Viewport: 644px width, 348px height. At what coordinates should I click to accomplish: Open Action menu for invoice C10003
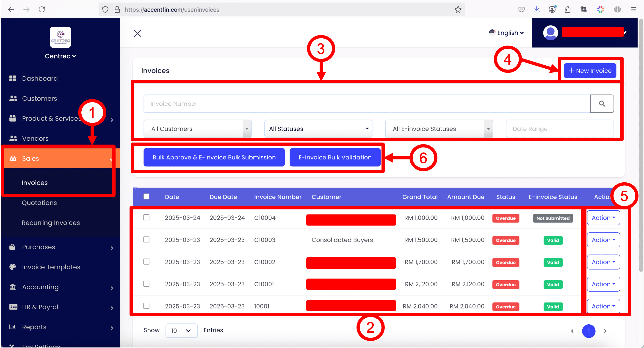pyautogui.click(x=603, y=240)
